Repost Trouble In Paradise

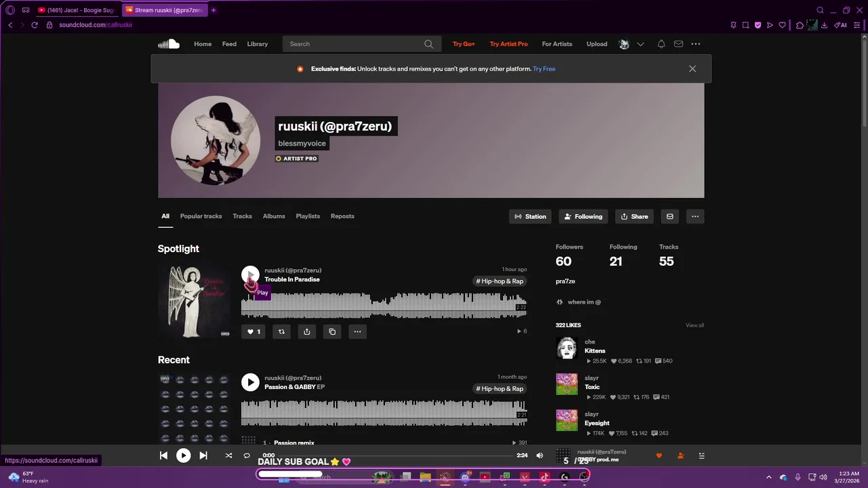point(281,331)
